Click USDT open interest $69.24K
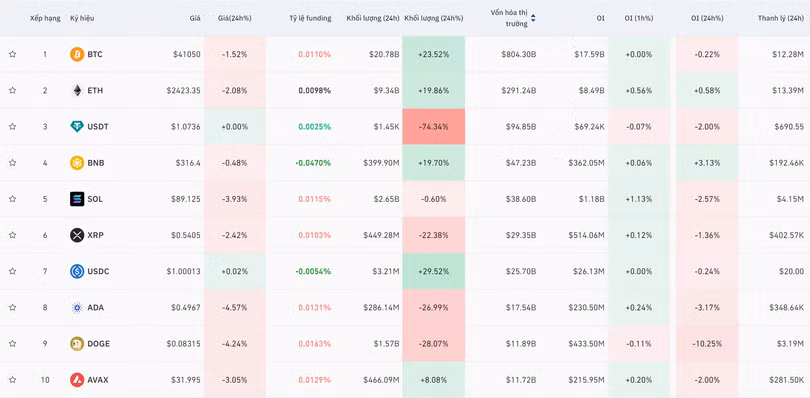810x398 pixels. [x=589, y=127]
